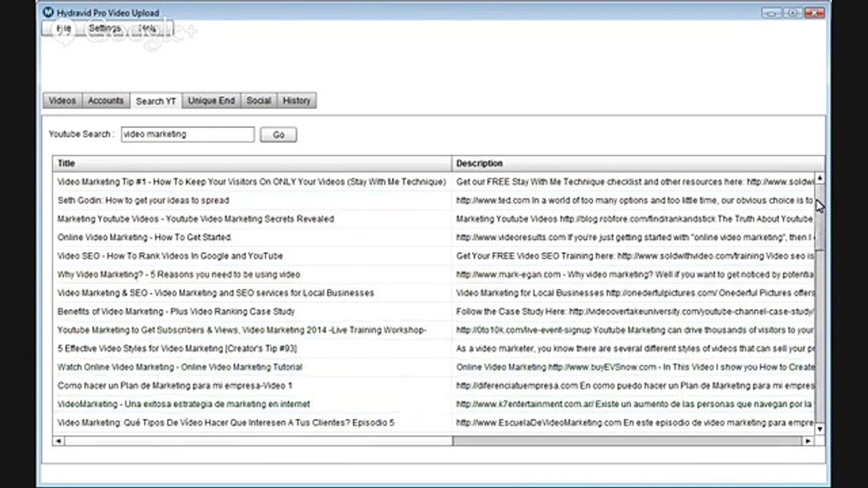The width and height of the screenshot is (868, 488).
Task: Switch to the Accounts tab
Action: coord(106,100)
